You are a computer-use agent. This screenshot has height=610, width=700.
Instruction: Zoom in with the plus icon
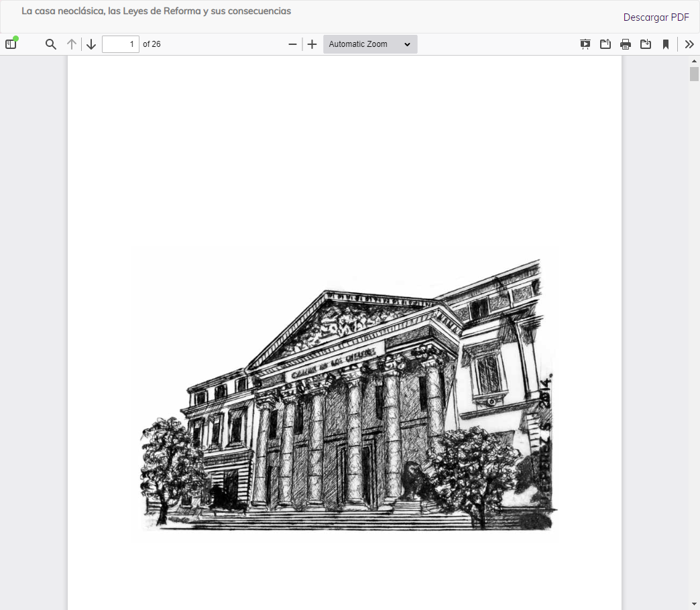(312, 44)
